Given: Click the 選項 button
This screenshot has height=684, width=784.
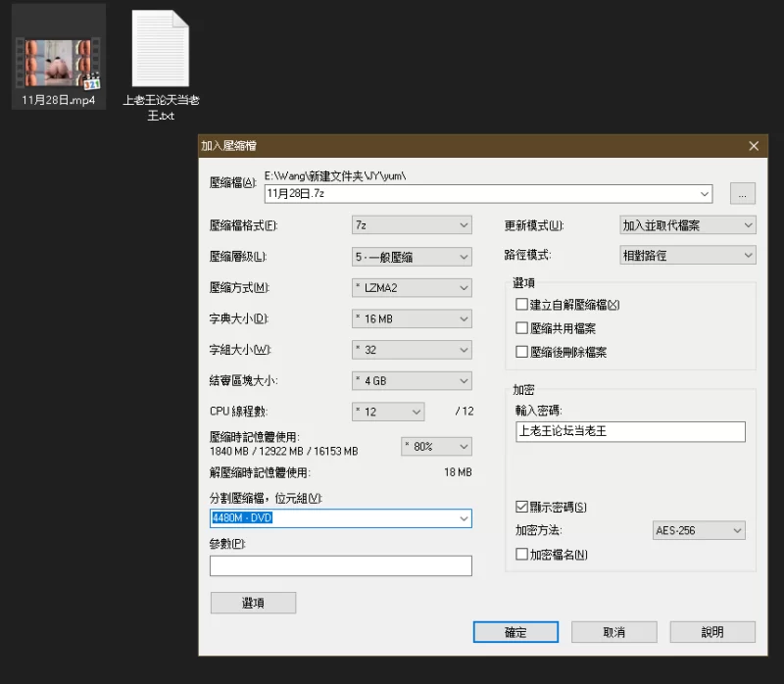Looking at the screenshot, I should (x=253, y=603).
